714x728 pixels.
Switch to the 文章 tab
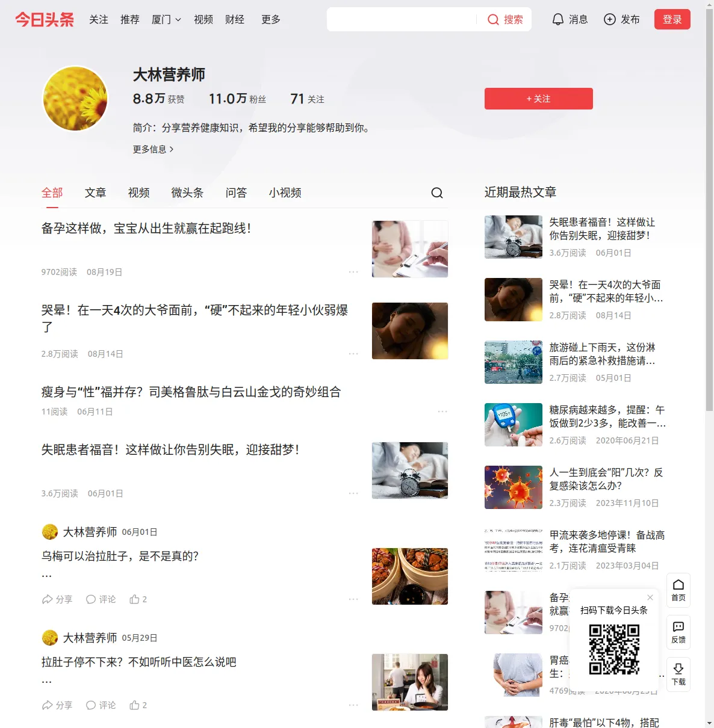coord(95,193)
